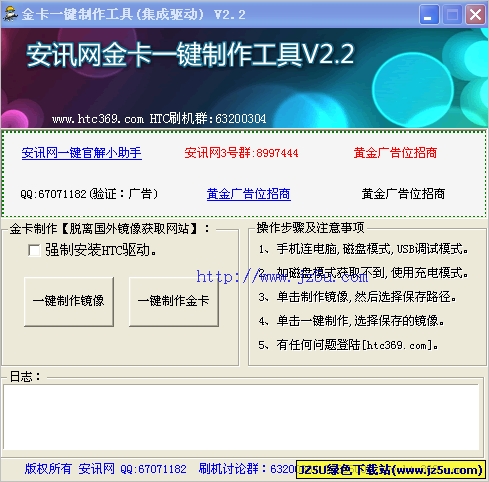This screenshot has width=489, height=482.
Task: Click the 金卡制作 group box label
Action: coord(110,229)
